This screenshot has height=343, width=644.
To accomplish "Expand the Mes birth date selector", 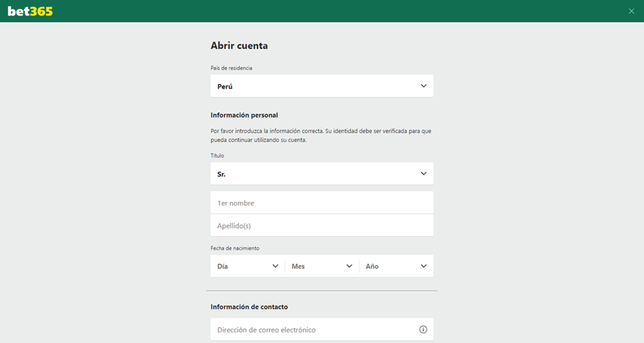I will point(322,266).
